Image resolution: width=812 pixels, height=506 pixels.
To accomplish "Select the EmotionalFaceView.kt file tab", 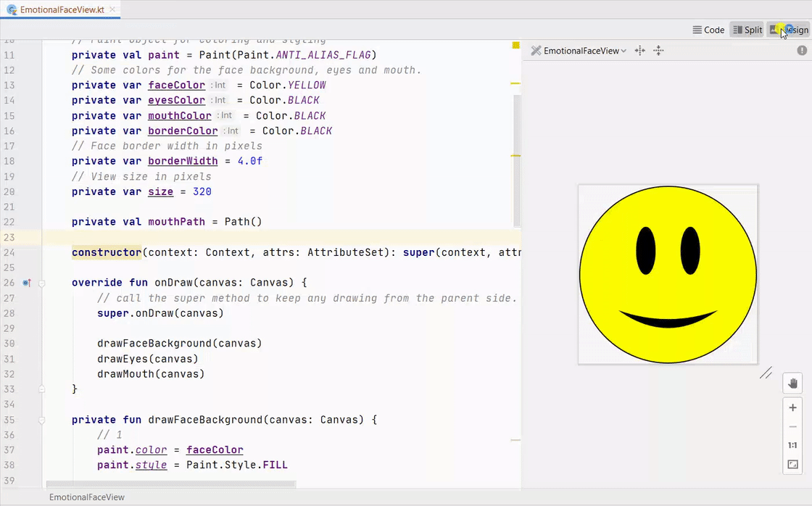I will tap(60, 9).
